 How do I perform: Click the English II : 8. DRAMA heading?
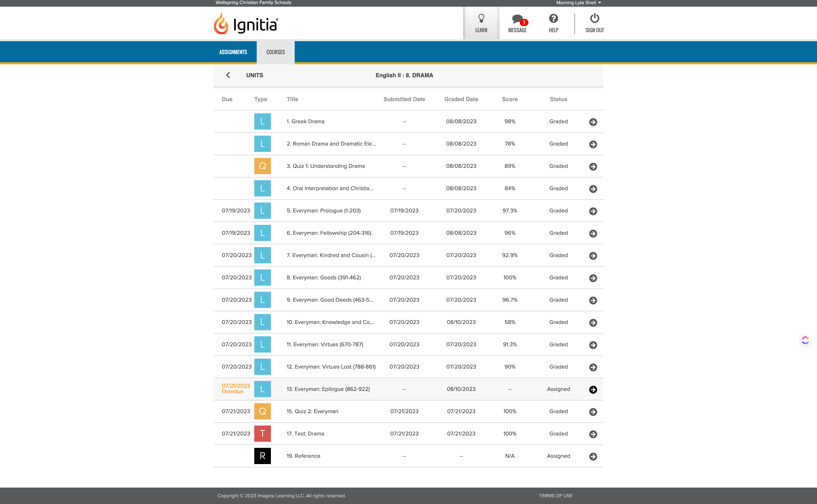point(404,75)
